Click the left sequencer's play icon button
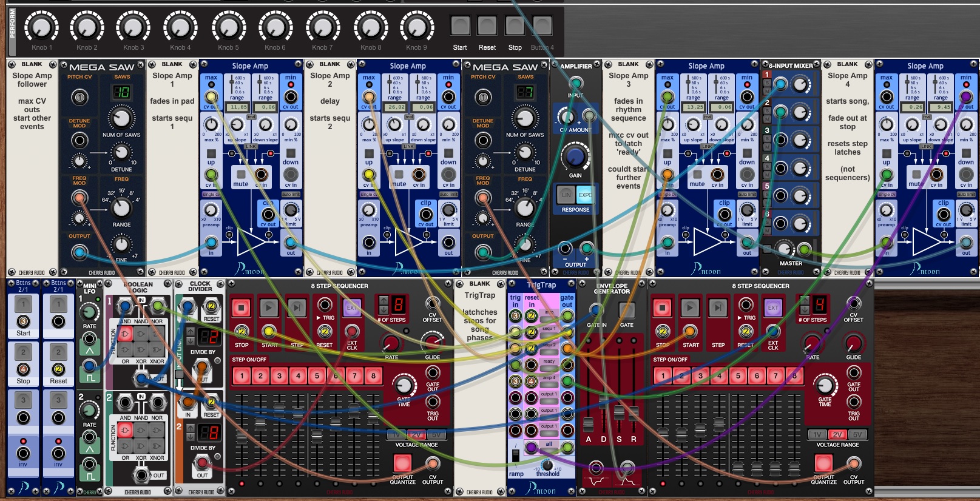Screen dimensions: 980x501 point(269,308)
